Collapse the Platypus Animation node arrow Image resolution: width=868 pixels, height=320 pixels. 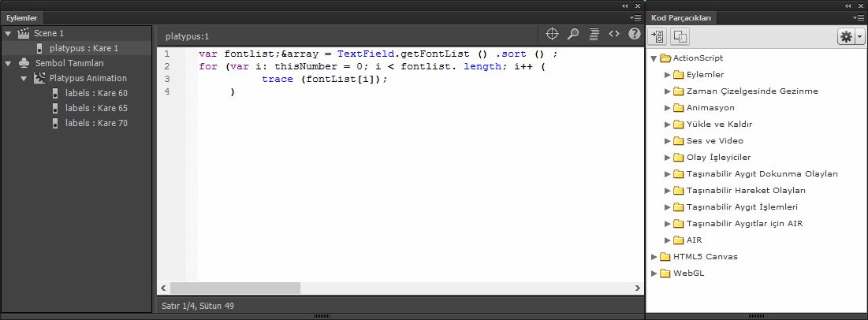[24, 78]
